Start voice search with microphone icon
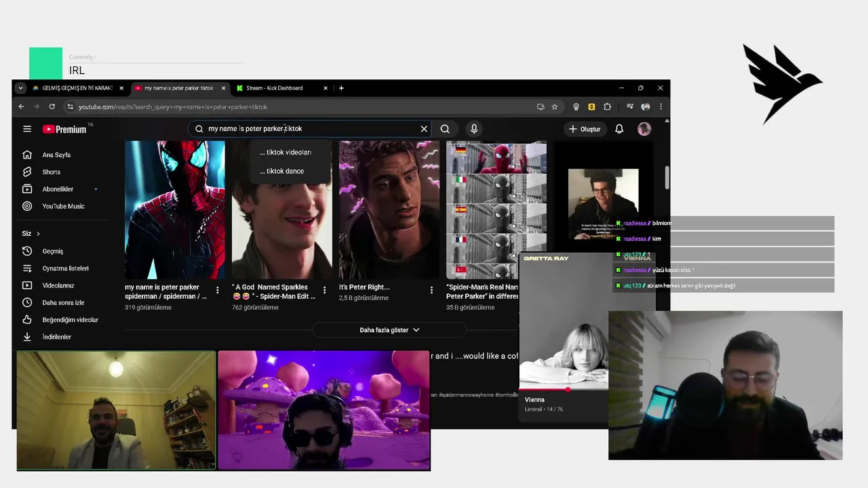868x488 pixels. pos(474,129)
